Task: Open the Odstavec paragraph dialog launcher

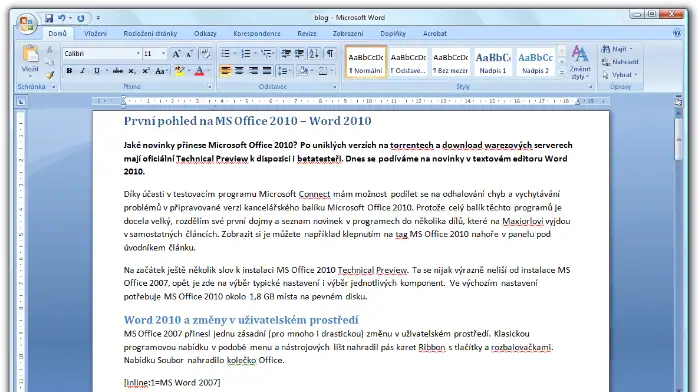Action: pos(335,87)
